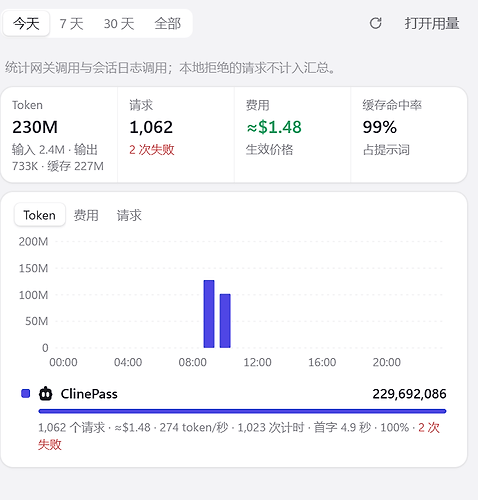Viewport: 478px width, 500px height.
Task: Click the 生效价格 label
Action: click(x=269, y=150)
